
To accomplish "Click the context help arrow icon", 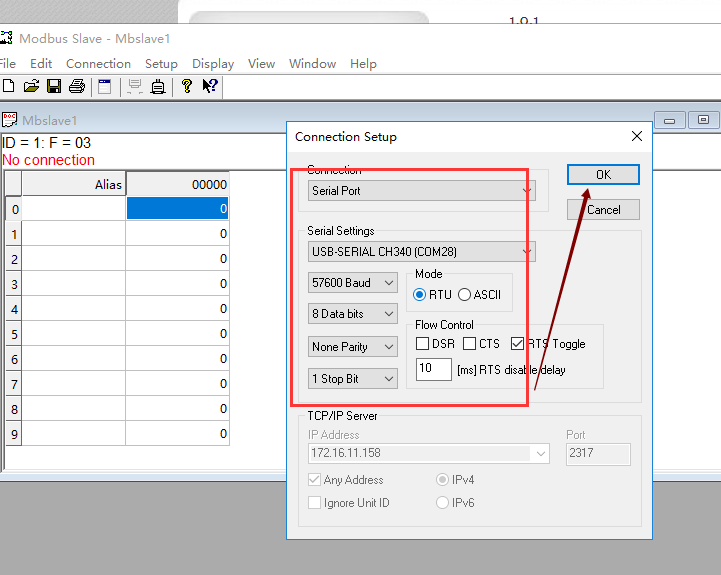I will (210, 87).
